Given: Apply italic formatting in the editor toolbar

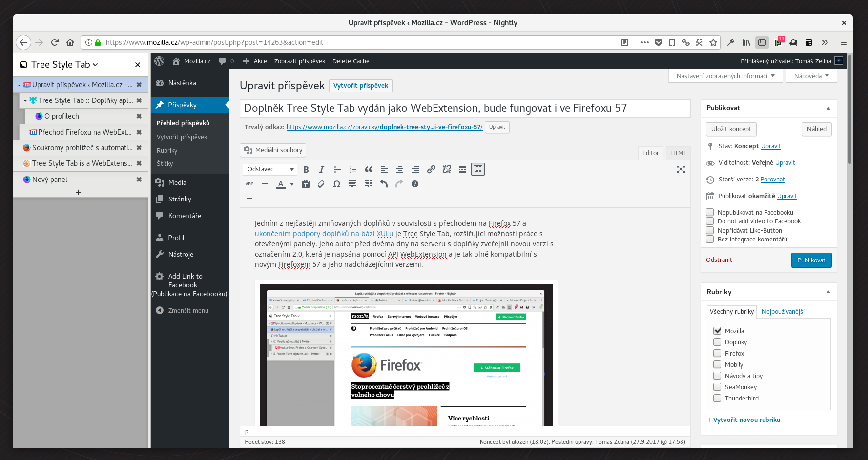Looking at the screenshot, I should pyautogui.click(x=321, y=169).
